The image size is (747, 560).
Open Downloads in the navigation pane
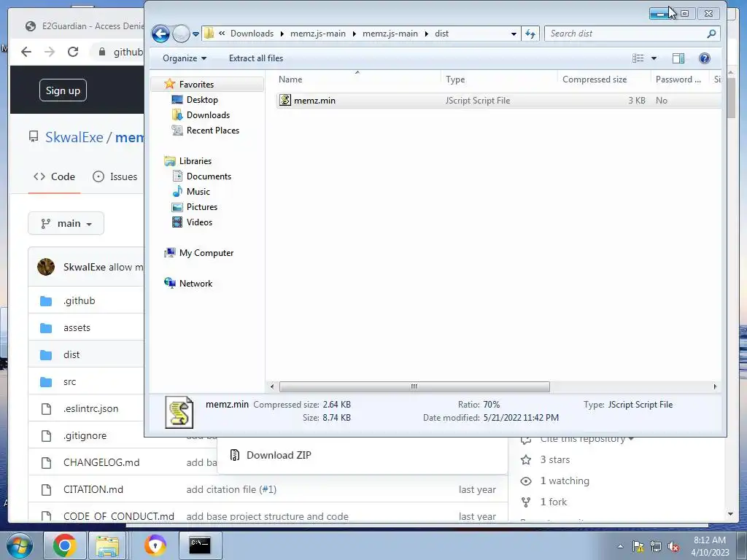click(x=208, y=114)
